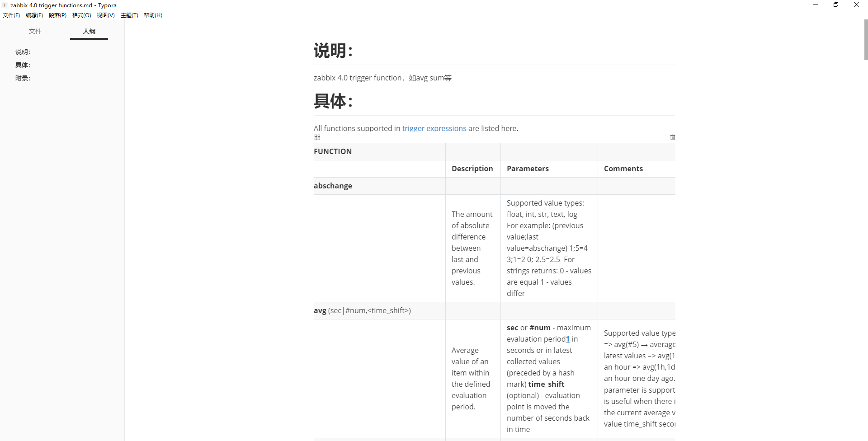This screenshot has width=868, height=441.
Task: Click the abschange table cell
Action: 379,186
